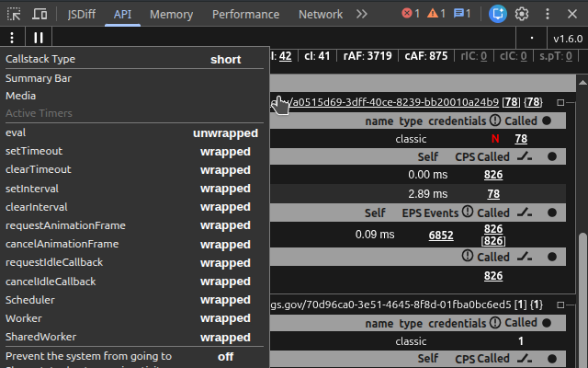
Task: Click the rAF: 3719 summary counter
Action: click(x=367, y=56)
